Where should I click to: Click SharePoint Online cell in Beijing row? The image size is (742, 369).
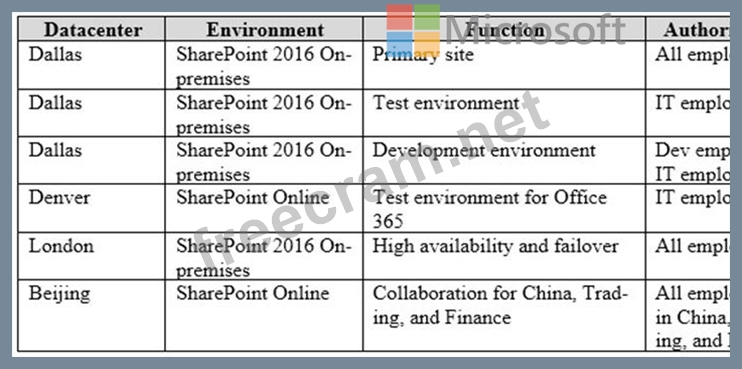pos(264,316)
